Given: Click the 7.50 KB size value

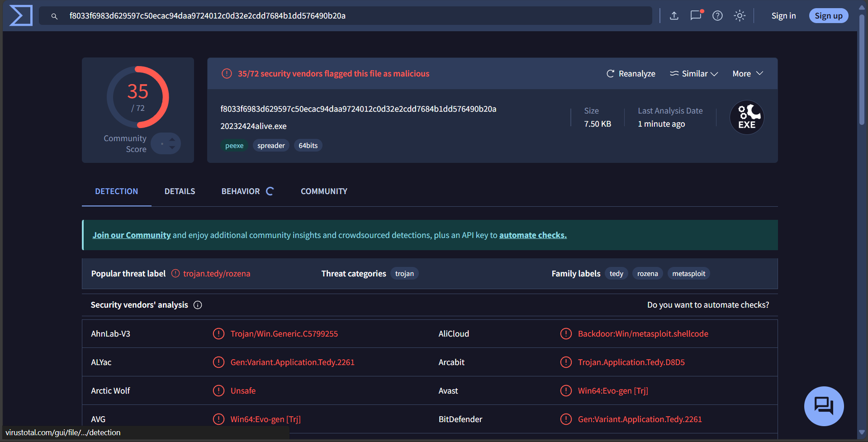Looking at the screenshot, I should [598, 124].
